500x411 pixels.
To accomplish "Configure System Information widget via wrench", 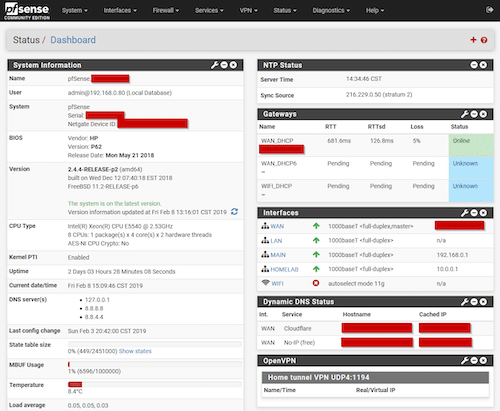I will (214, 65).
